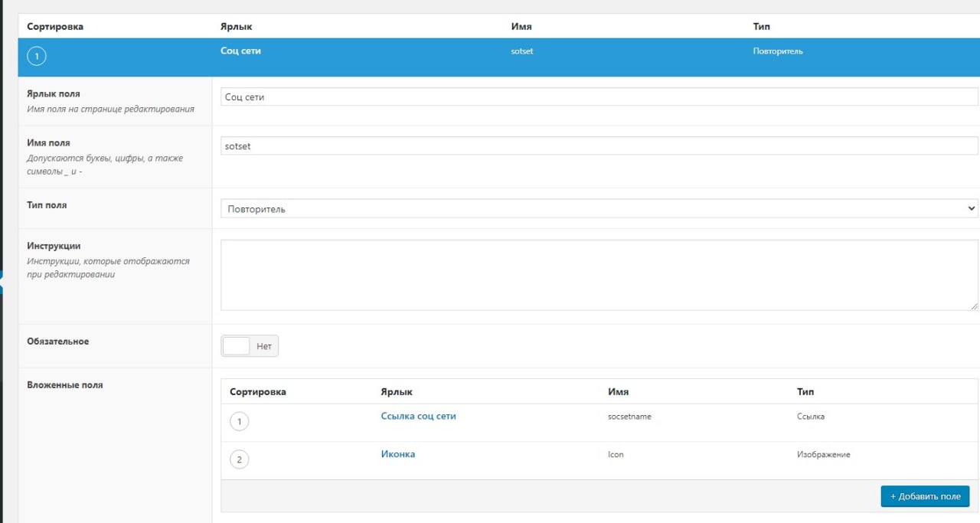Open the Ссылка соц сети subfield
This screenshot has height=523, width=980.
click(418, 416)
